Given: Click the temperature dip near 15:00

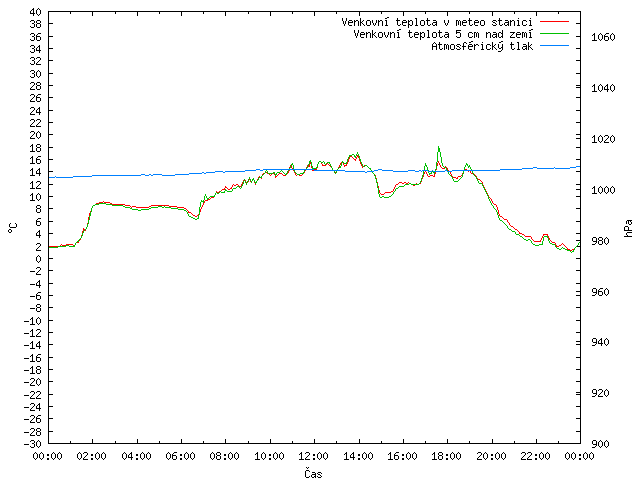Looking at the screenshot, I should (x=384, y=195).
